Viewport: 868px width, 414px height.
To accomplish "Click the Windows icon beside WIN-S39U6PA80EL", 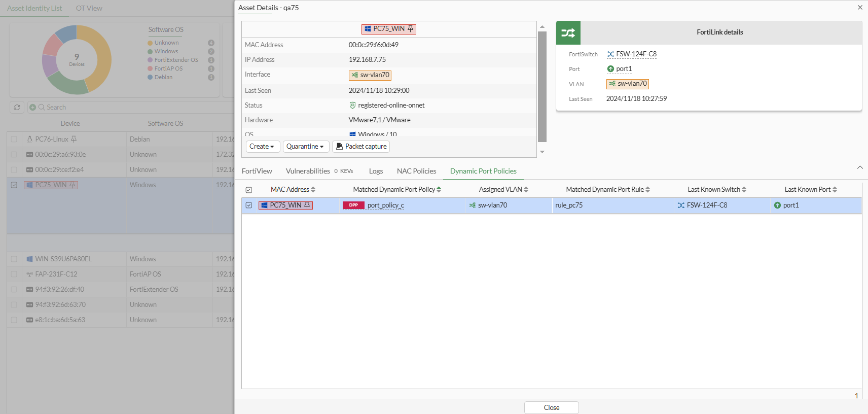I will point(29,259).
